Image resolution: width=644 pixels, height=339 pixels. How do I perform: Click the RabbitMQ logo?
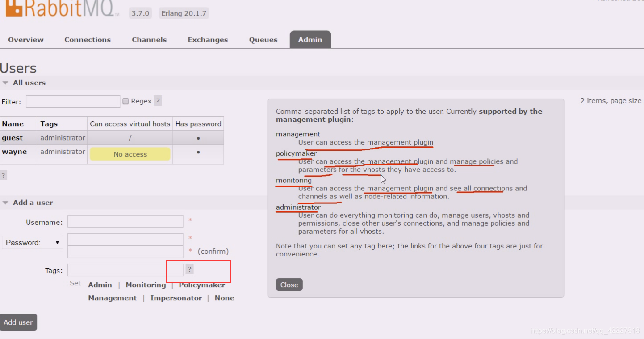[x=62, y=9]
